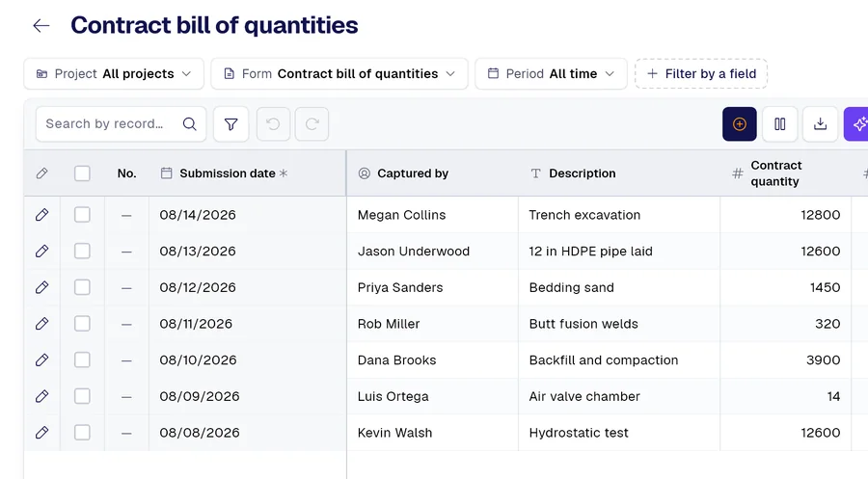Click the 14 contract quantity value
Screen dimensions: 868x479
click(x=833, y=396)
